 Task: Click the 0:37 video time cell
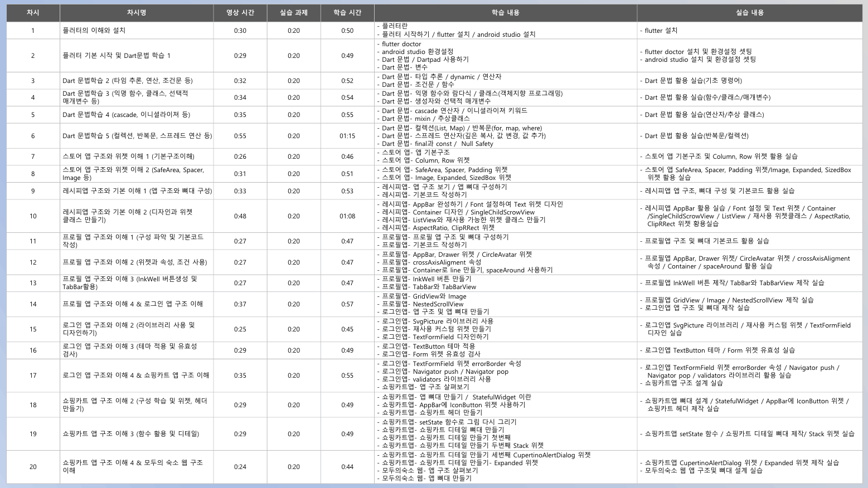[240, 304]
